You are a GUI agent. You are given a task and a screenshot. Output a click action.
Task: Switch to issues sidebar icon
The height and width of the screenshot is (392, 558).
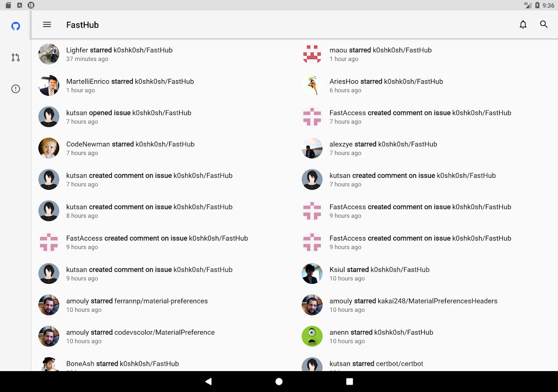tap(16, 89)
